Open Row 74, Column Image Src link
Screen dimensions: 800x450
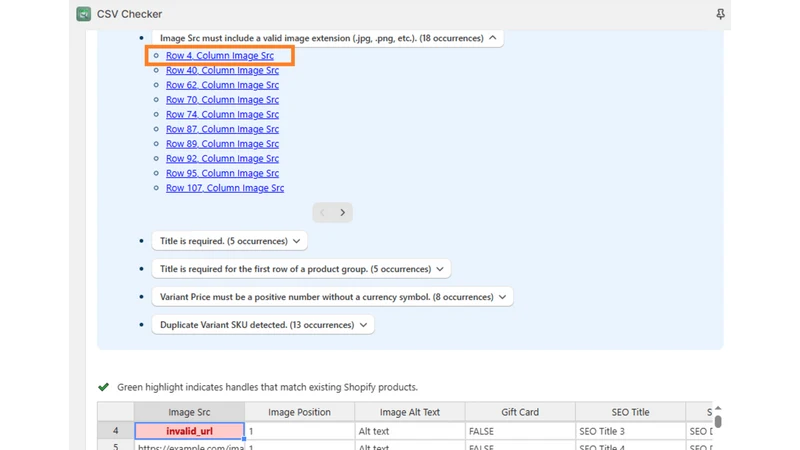coord(222,115)
